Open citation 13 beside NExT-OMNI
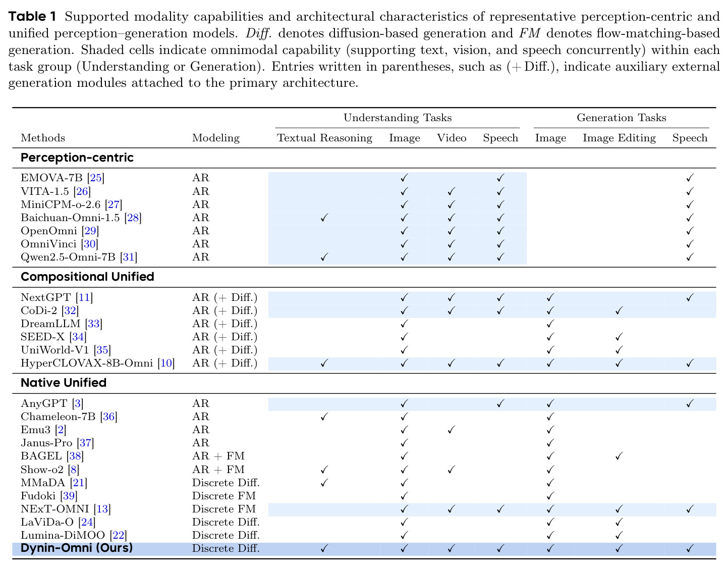This screenshot has width=728, height=569. point(102,509)
